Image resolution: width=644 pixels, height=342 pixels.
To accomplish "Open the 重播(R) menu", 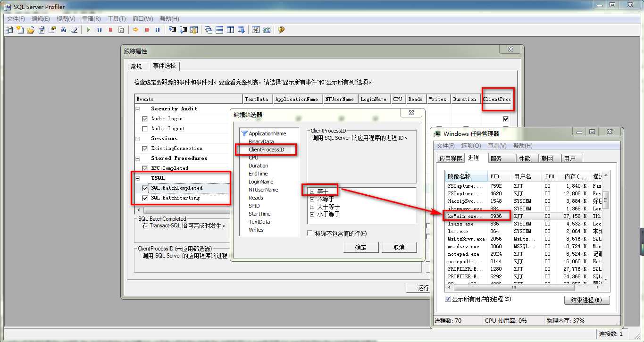I will [x=92, y=19].
